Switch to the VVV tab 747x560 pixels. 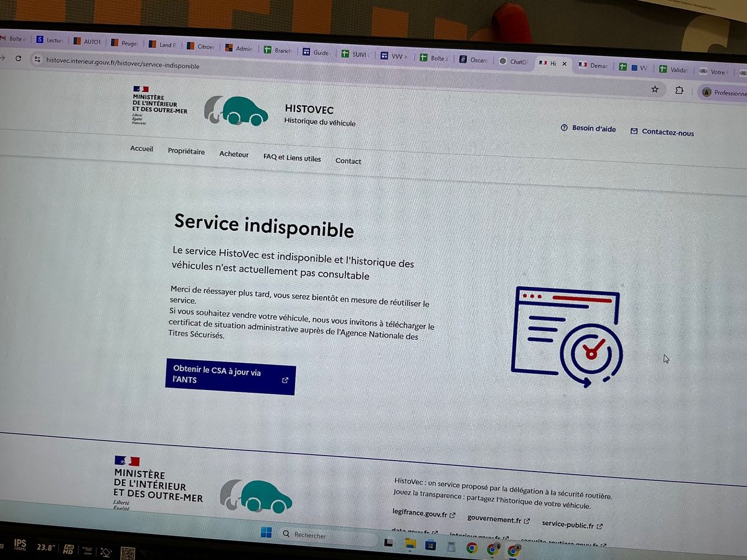394,56
